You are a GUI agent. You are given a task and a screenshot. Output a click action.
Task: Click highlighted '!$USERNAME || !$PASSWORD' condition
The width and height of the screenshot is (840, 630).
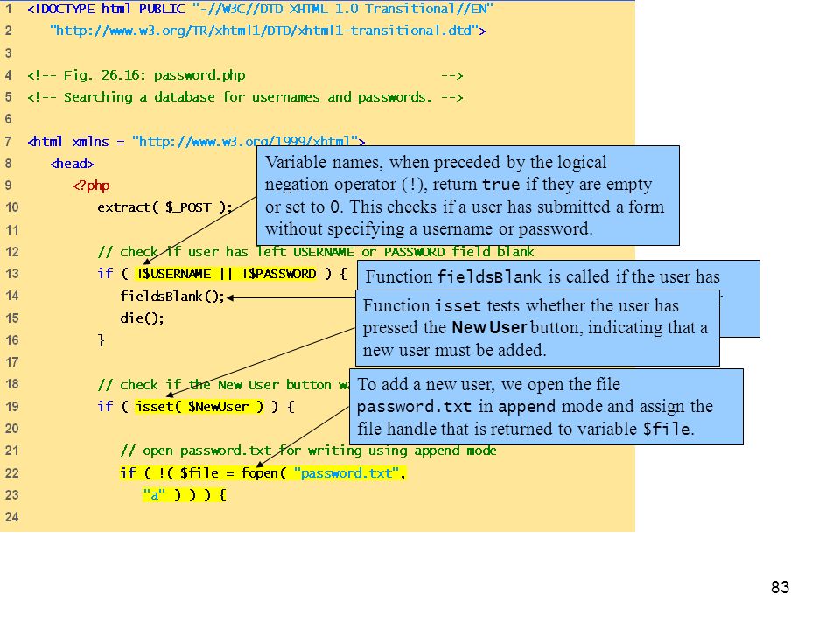click(226, 274)
